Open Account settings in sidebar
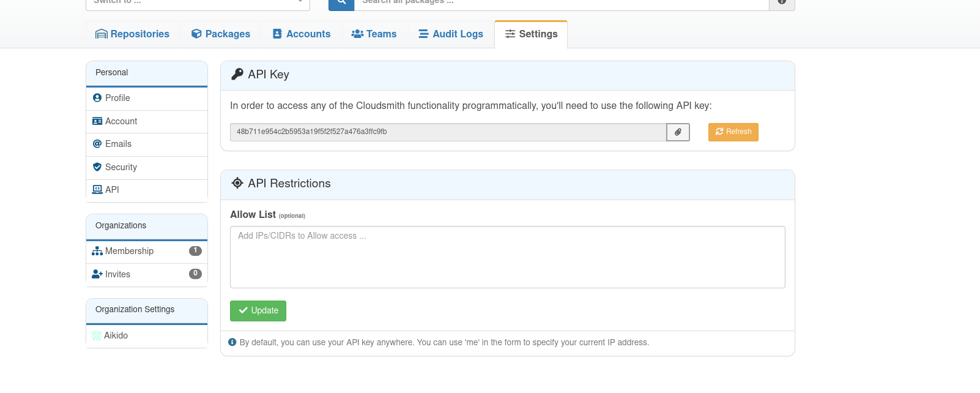 click(x=147, y=122)
